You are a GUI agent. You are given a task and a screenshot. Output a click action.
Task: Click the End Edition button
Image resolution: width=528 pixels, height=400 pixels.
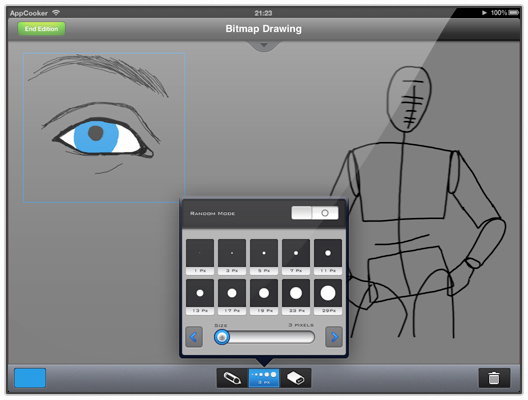(41, 29)
